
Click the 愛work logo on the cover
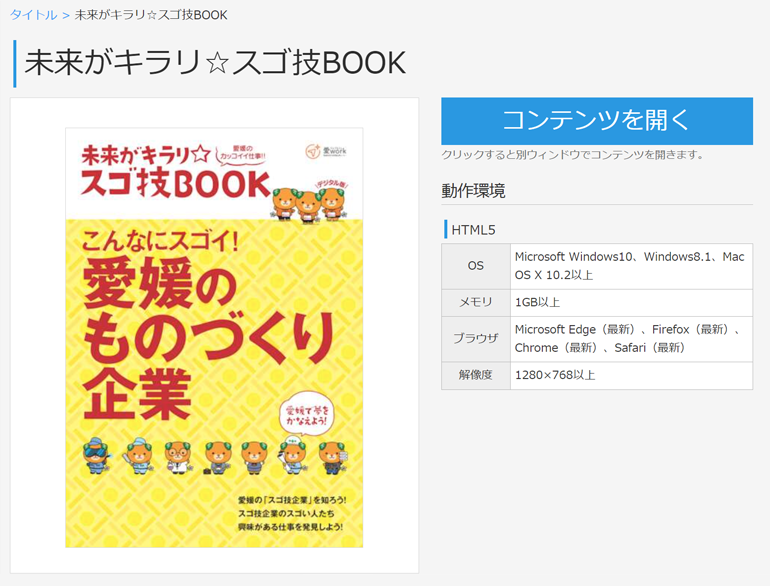click(326, 151)
